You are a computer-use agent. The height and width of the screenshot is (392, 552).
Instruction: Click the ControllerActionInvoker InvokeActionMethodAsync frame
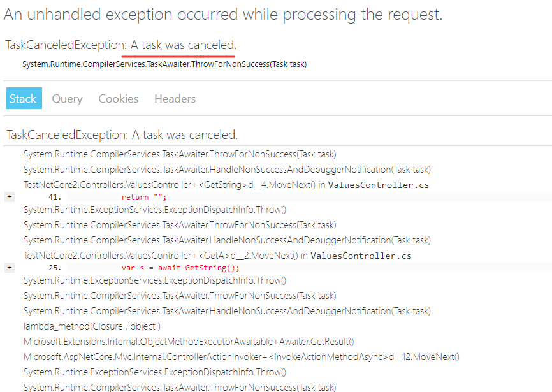(x=241, y=357)
